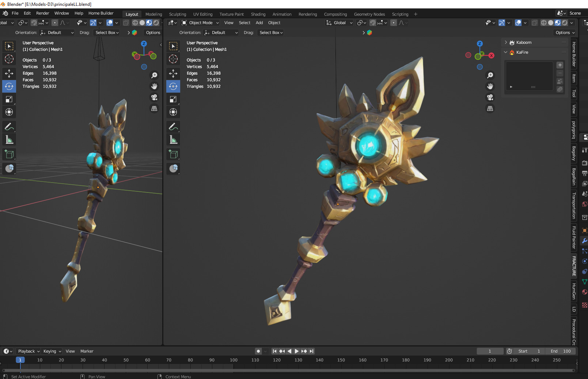The height and width of the screenshot is (379, 588).
Task: Open the Playback dropdown in timeline
Action: pos(29,351)
